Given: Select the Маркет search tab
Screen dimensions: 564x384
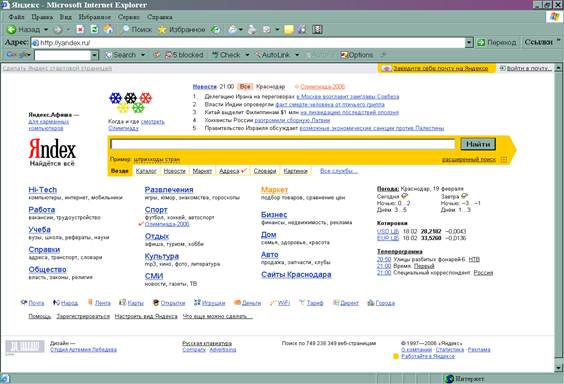Looking at the screenshot, I should (202, 171).
